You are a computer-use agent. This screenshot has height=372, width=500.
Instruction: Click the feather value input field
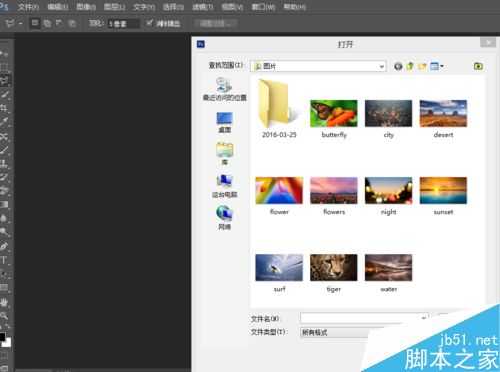point(123,24)
